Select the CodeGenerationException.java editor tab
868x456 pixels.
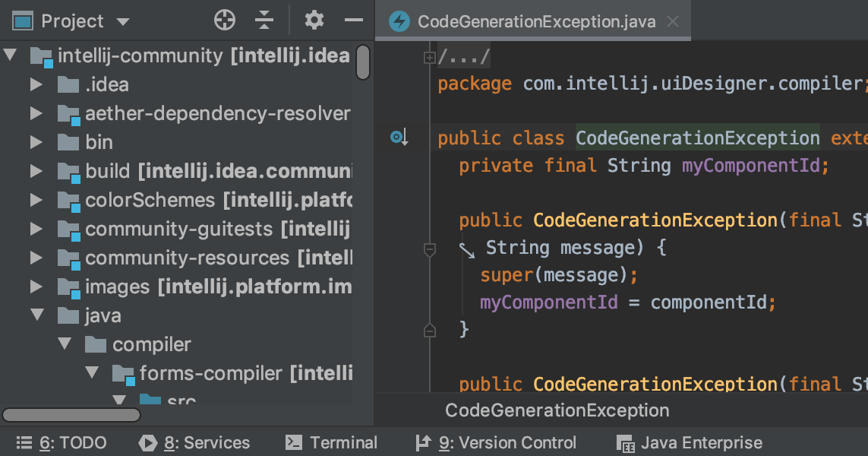point(533,21)
